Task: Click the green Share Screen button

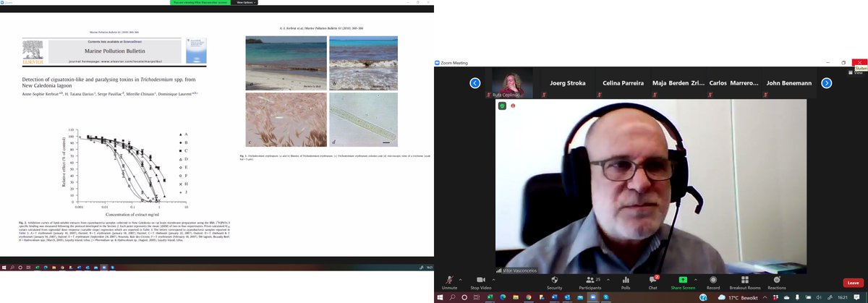Action: pyautogui.click(x=683, y=282)
